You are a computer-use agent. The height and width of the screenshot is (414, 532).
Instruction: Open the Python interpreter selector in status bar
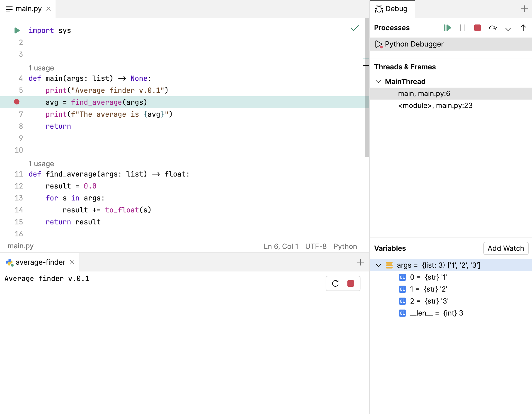[345, 246]
